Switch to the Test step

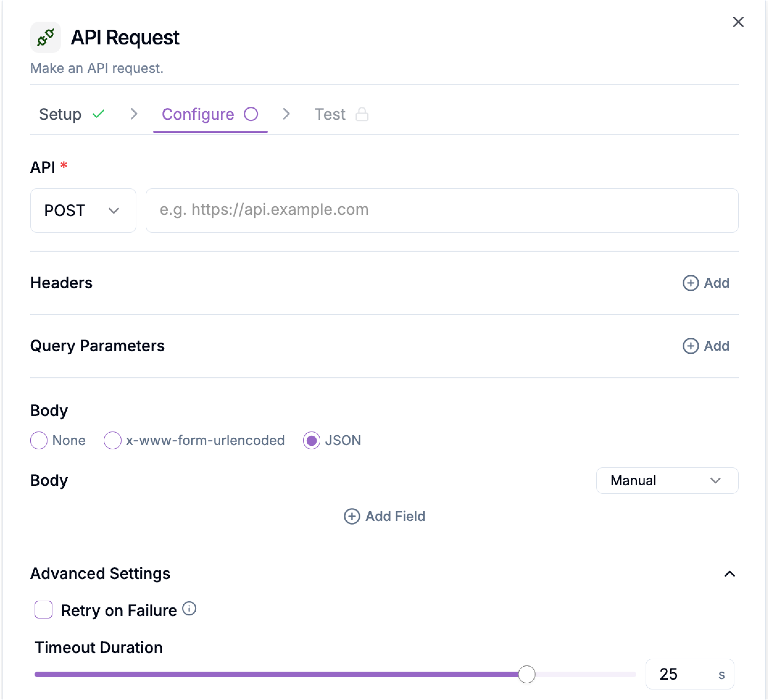tap(330, 114)
